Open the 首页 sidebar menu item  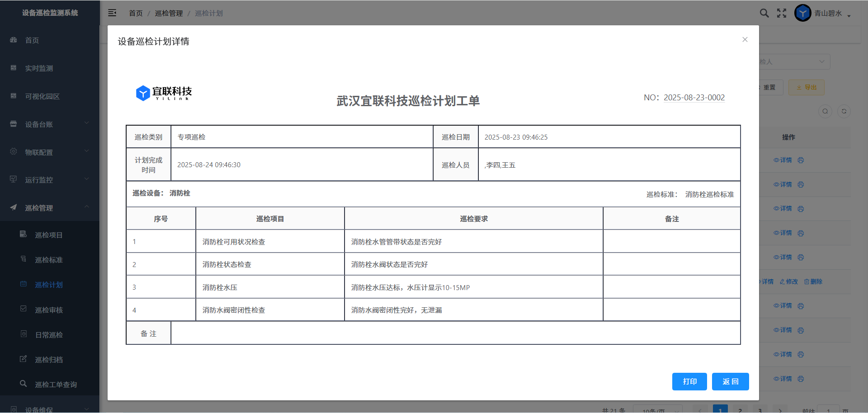[x=32, y=40]
